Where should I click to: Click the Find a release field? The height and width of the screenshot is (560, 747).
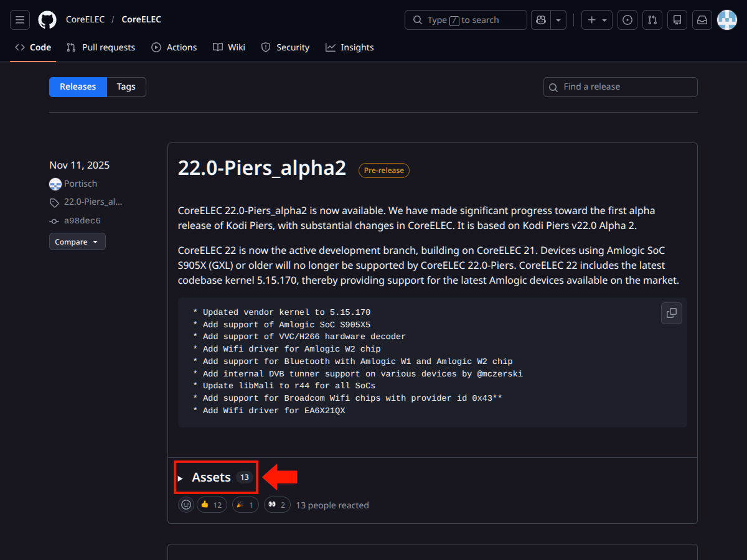coord(621,87)
